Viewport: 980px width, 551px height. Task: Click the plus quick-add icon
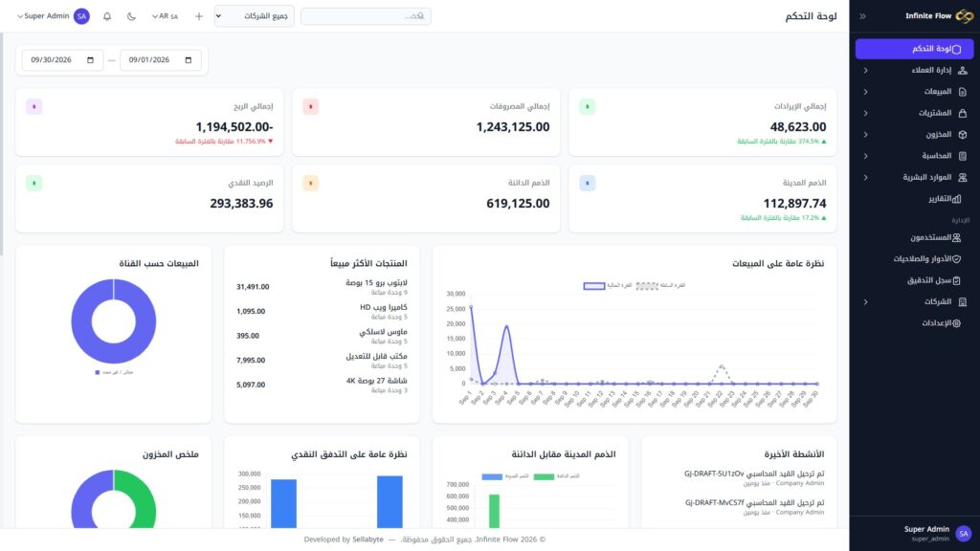[x=199, y=16]
